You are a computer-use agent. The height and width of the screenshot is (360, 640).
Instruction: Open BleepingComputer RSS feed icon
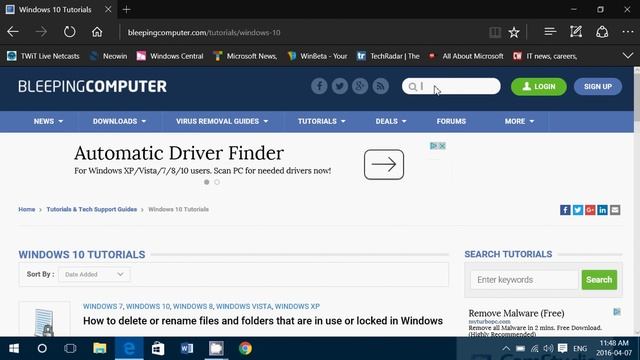pos(380,86)
